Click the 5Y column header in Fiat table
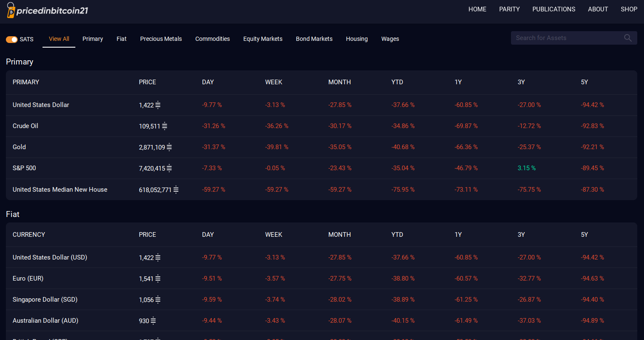This screenshot has height=340, width=644. [x=584, y=235]
